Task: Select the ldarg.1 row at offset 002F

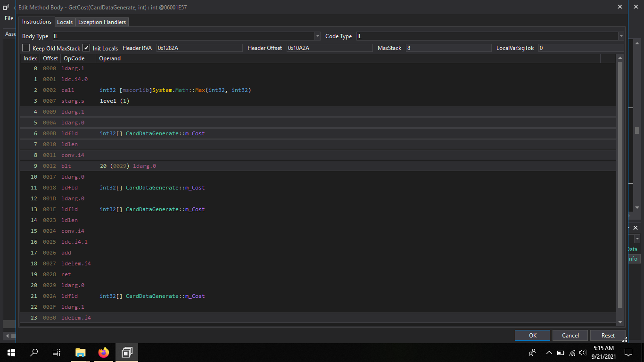Action: pyautogui.click(x=318, y=307)
